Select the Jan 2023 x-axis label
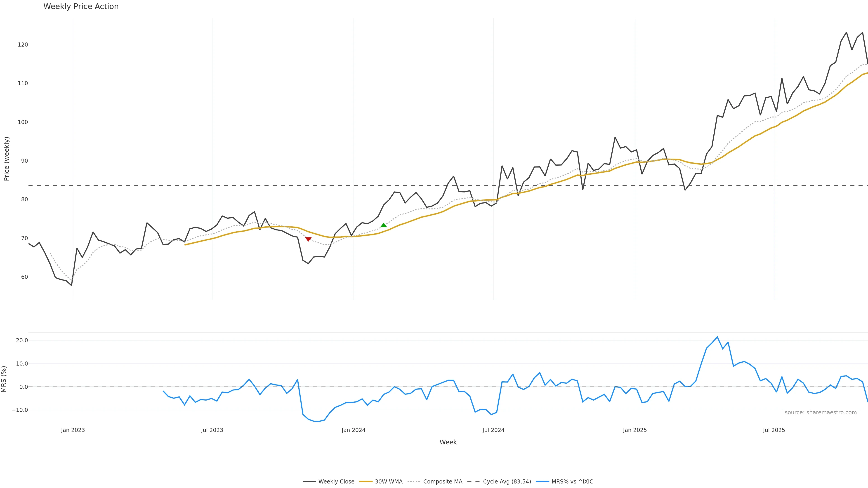The width and height of the screenshot is (868, 488). [x=73, y=430]
